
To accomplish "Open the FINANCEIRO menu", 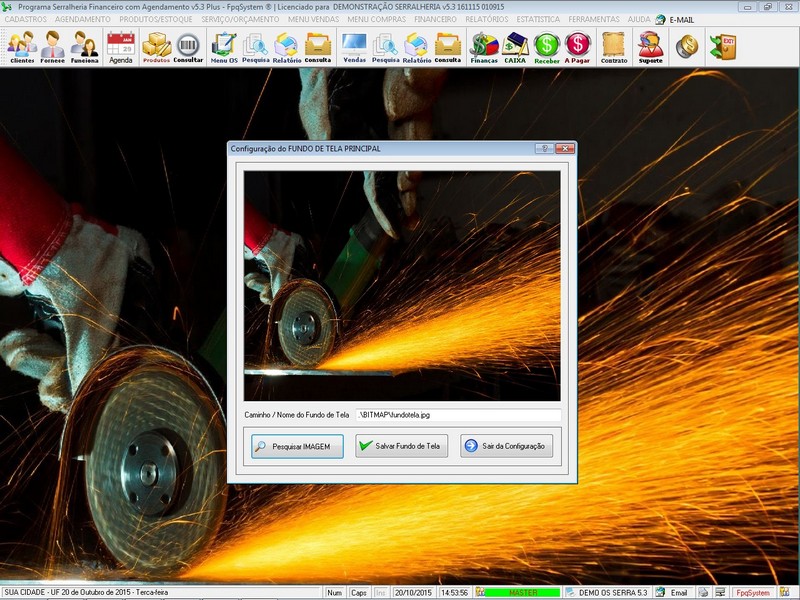I will pyautogui.click(x=435, y=19).
